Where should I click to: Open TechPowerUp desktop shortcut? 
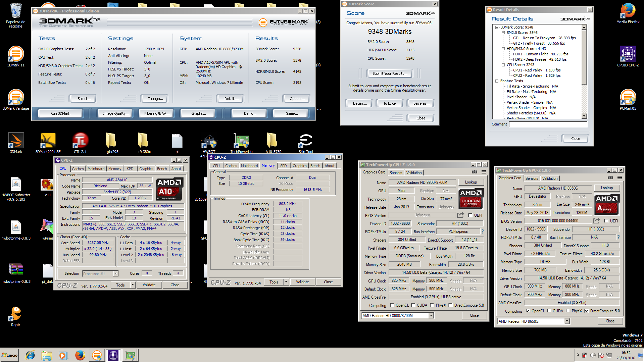tap(241, 143)
